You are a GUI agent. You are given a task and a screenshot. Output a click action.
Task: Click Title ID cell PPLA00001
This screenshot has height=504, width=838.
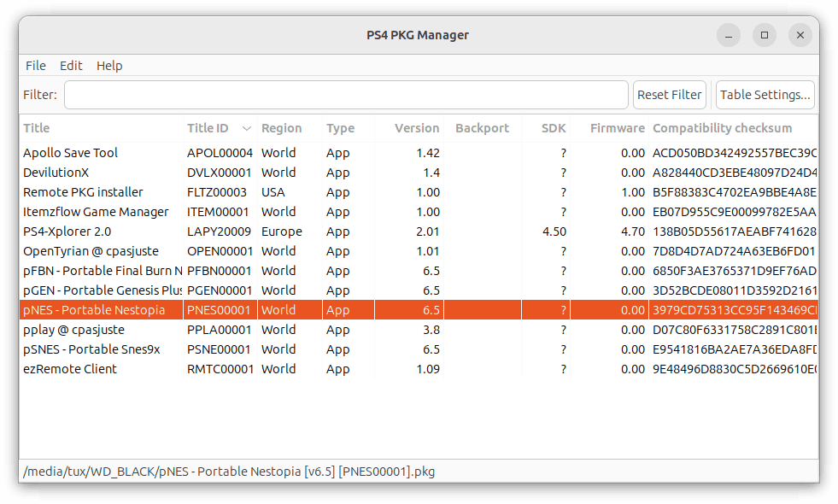pyautogui.click(x=220, y=330)
